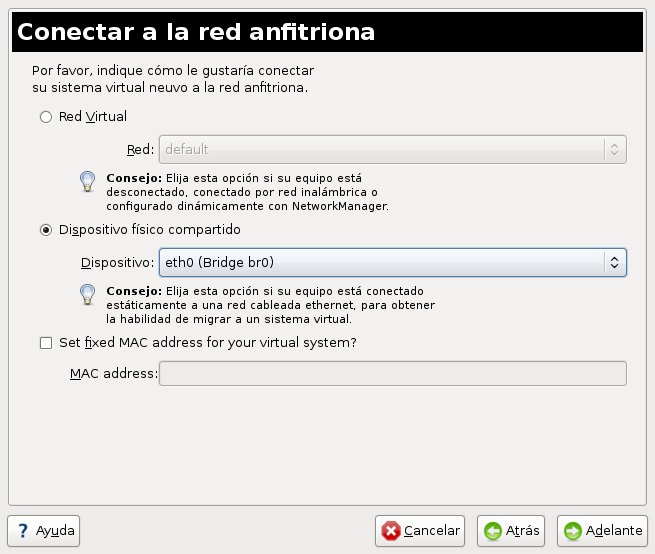
Task: Click the Set fixed MAC address label text
Action: coord(208,343)
